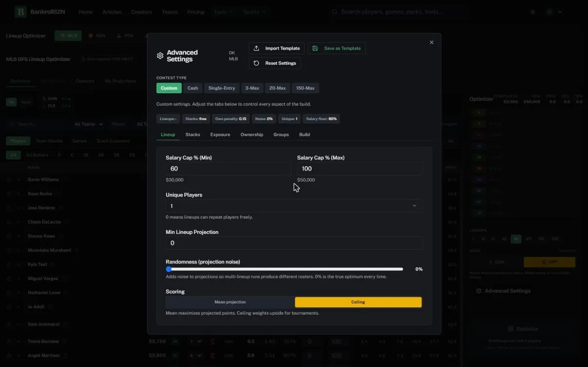Image resolution: width=588 pixels, height=367 pixels.
Task: Choose the Single-Entry contest type
Action: [x=221, y=88]
